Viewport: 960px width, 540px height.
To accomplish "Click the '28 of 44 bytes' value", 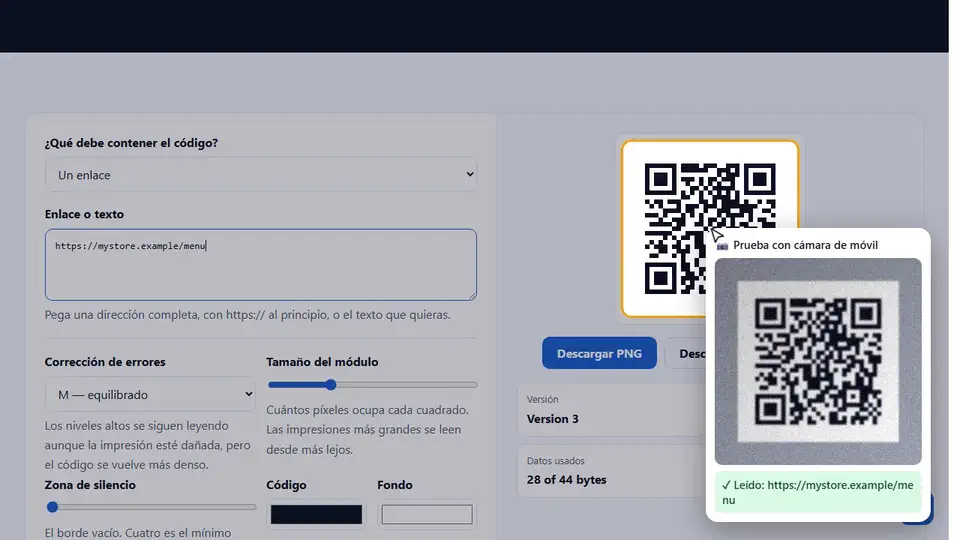I will point(566,480).
